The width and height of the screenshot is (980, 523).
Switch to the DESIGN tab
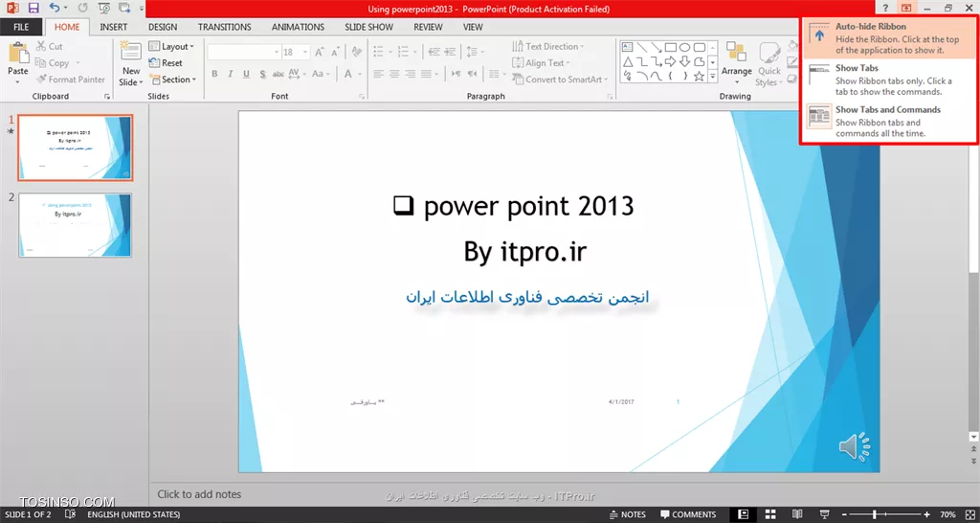point(163,27)
